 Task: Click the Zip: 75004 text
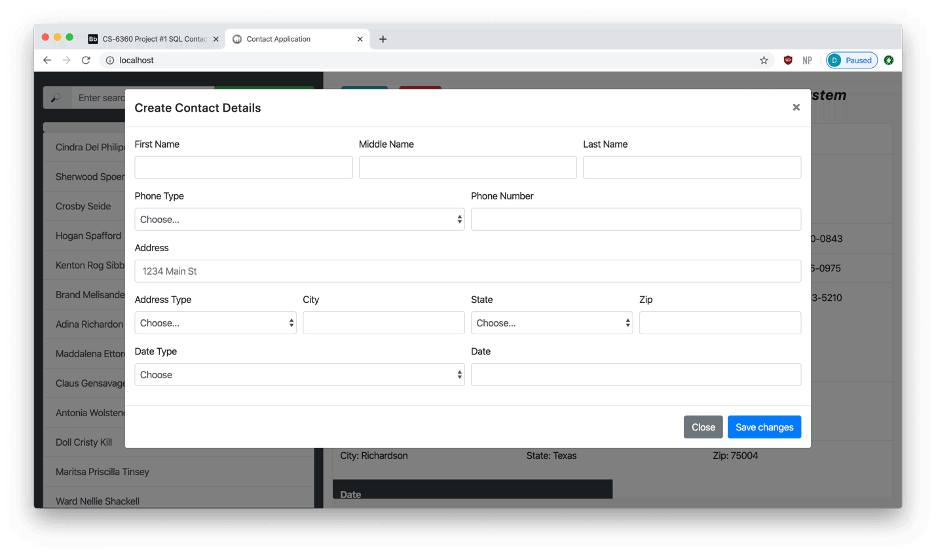(x=735, y=456)
